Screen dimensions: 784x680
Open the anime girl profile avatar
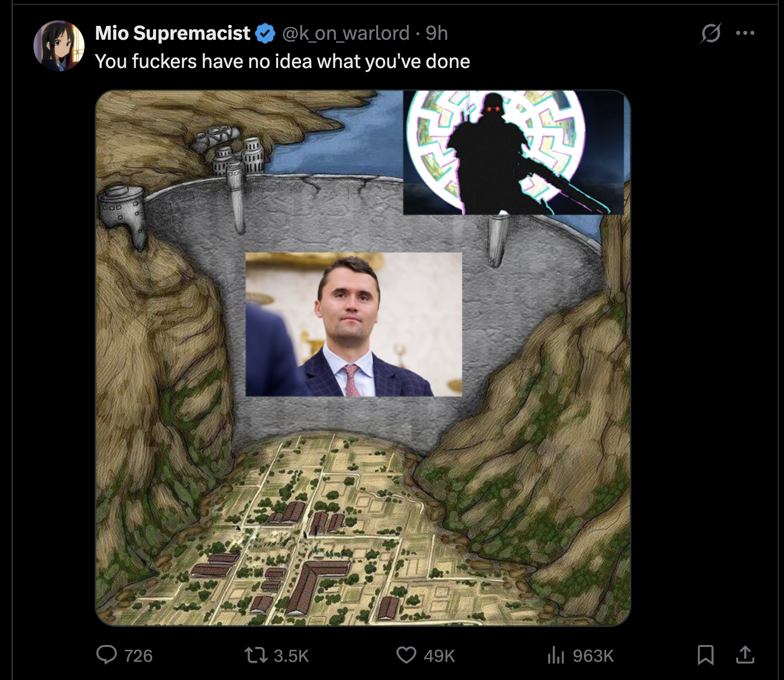(x=59, y=46)
